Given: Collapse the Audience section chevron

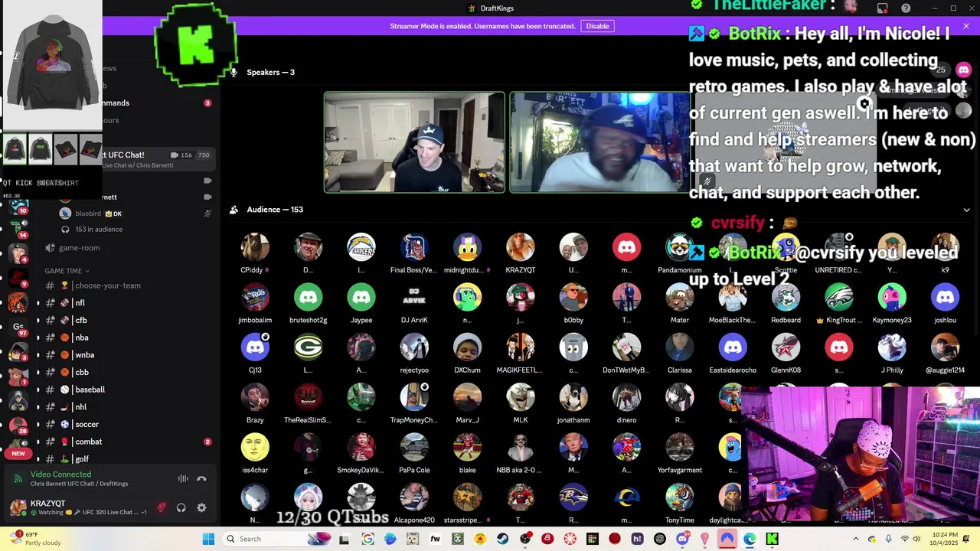Looking at the screenshot, I should coord(966,210).
